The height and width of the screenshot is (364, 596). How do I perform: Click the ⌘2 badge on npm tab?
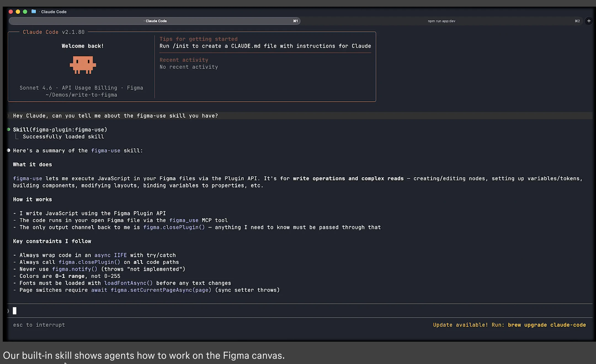(x=577, y=21)
